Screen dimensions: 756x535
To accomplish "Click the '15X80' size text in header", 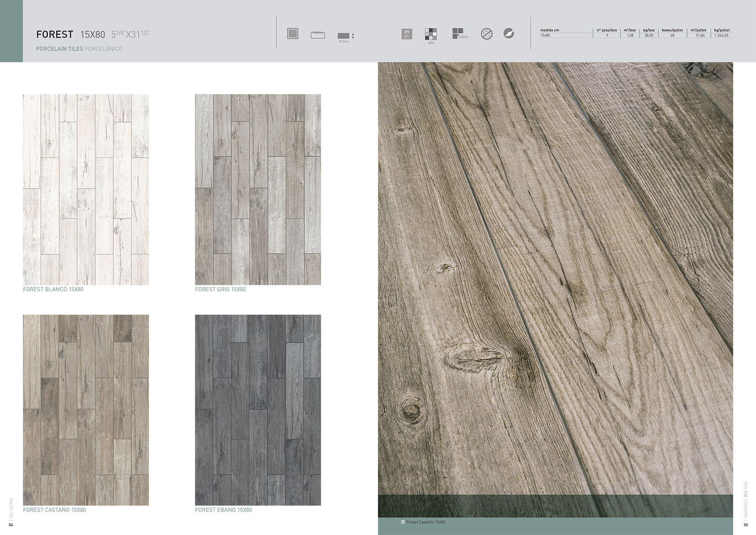I will pos(92,34).
